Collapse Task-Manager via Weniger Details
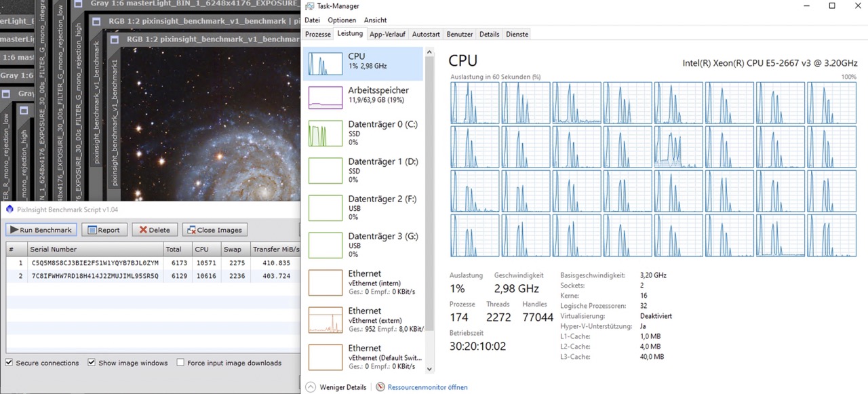Image resolution: width=868 pixels, height=394 pixels. [x=336, y=387]
